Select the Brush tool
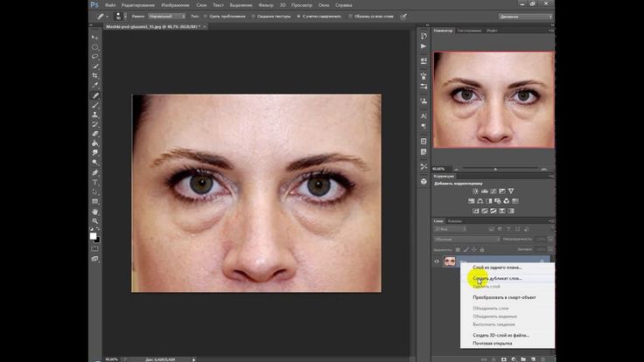This screenshot has width=644, height=362. (x=94, y=105)
